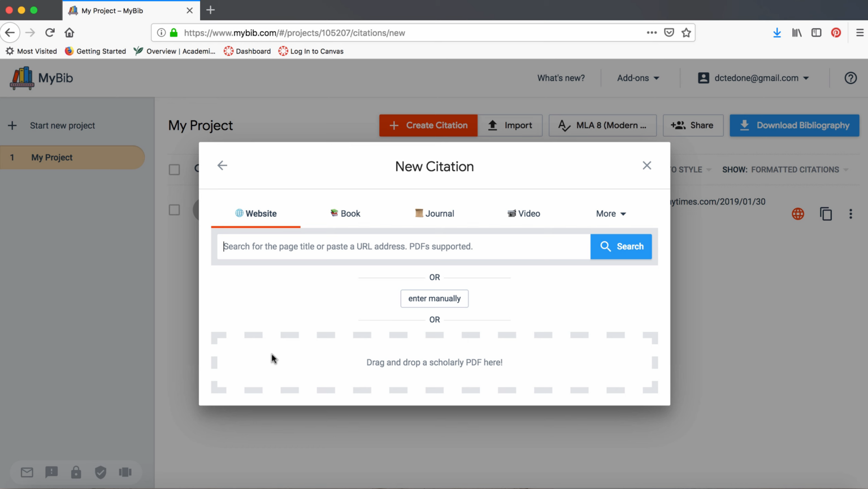Click the email contact icon at bottom left
The width and height of the screenshot is (868, 489).
point(27,472)
